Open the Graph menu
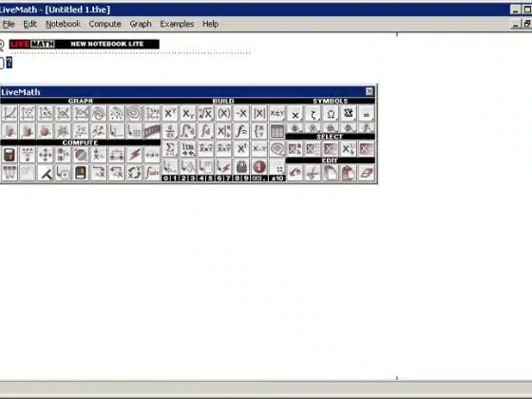The width and height of the screenshot is (532, 399). click(x=141, y=24)
